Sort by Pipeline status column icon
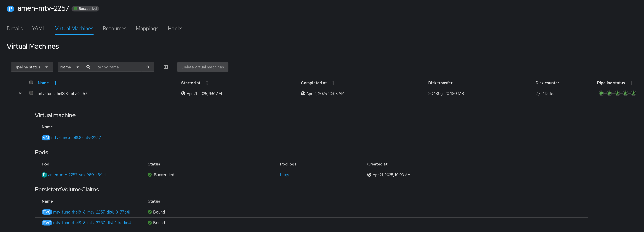The width and height of the screenshot is (644, 232). click(x=631, y=83)
